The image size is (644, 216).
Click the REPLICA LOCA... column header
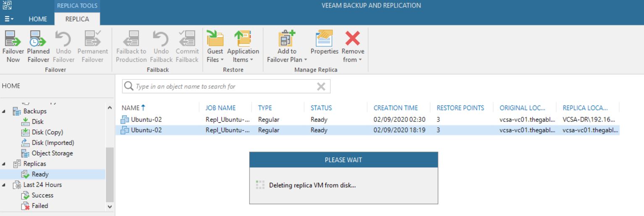tap(585, 108)
